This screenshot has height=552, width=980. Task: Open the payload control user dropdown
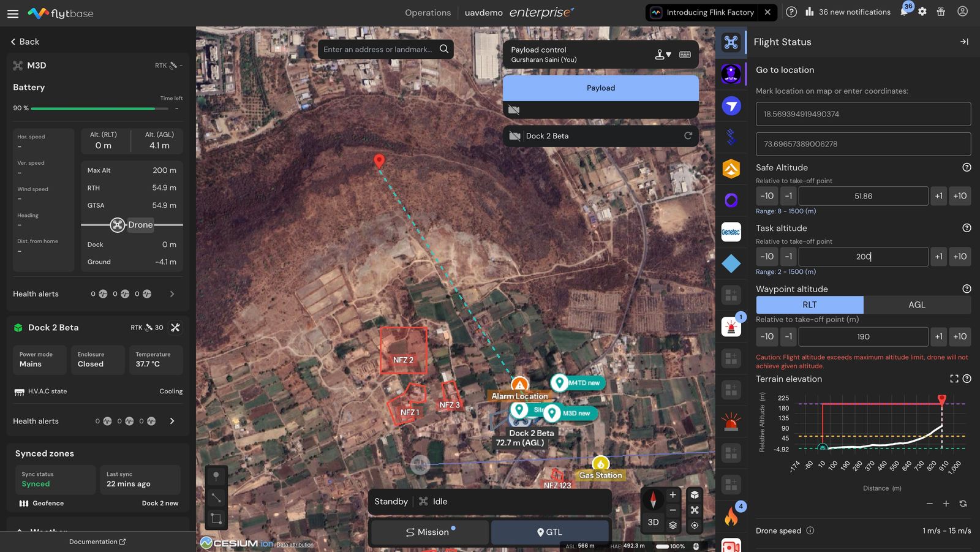coord(663,55)
